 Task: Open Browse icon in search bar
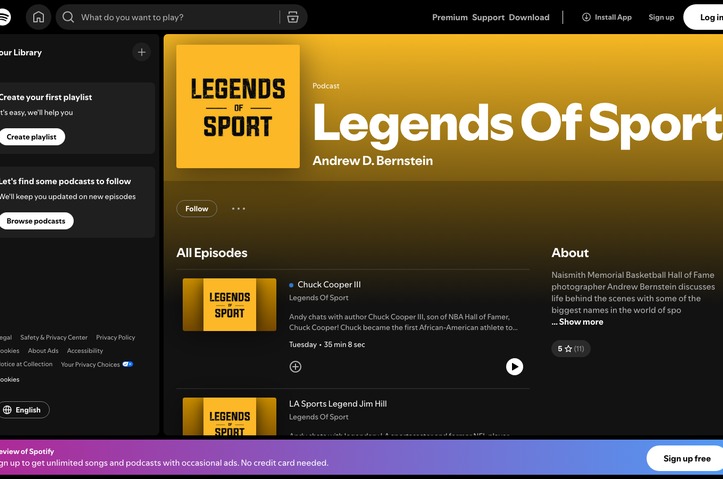point(293,17)
